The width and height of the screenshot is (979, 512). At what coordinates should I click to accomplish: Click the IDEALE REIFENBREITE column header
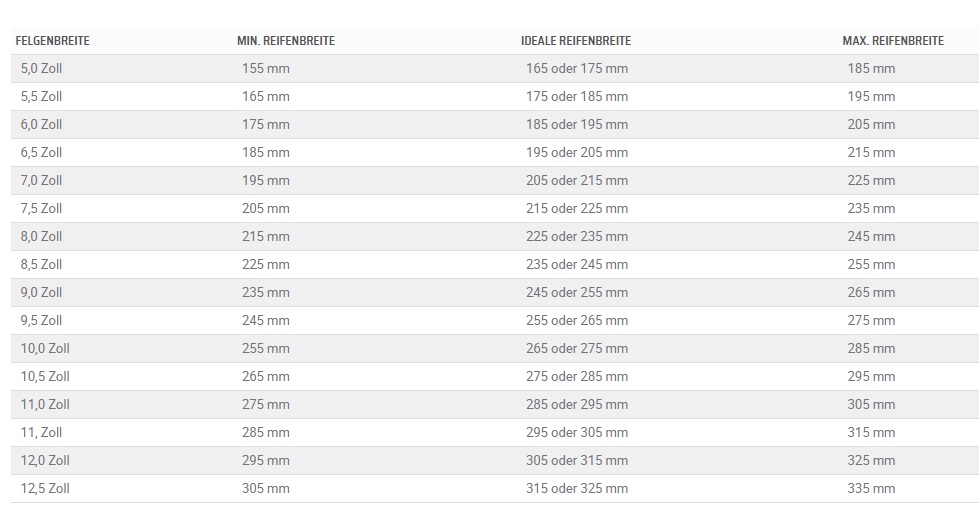(576, 41)
